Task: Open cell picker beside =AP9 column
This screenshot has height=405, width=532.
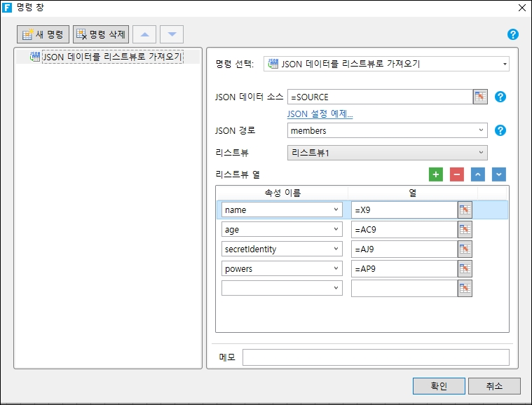Action: pyautogui.click(x=465, y=268)
